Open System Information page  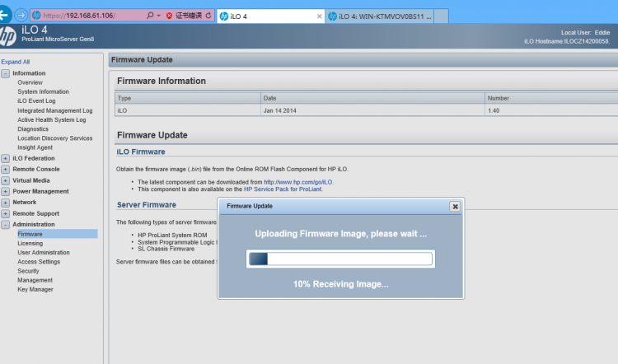point(43,91)
